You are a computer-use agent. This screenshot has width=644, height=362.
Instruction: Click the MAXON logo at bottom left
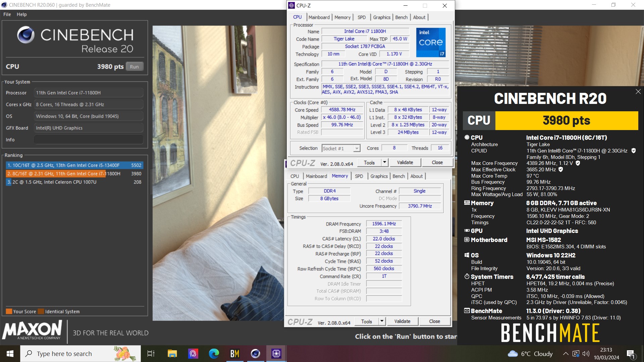[x=32, y=330]
